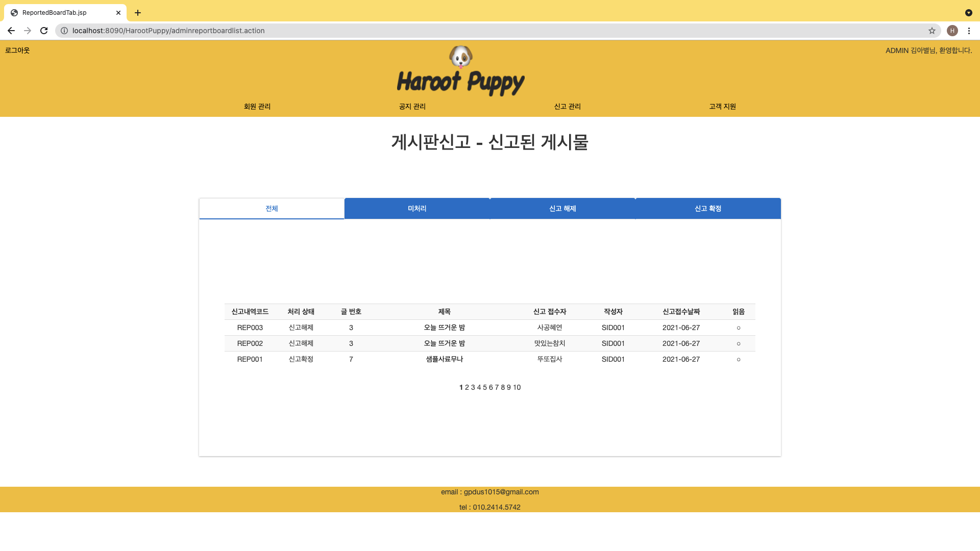
Task: Go to page 10 in pagination
Action: coord(517,388)
